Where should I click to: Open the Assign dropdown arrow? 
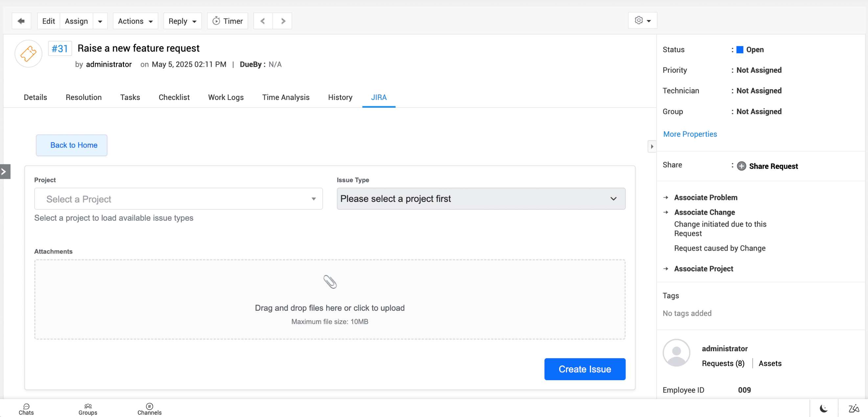click(100, 21)
